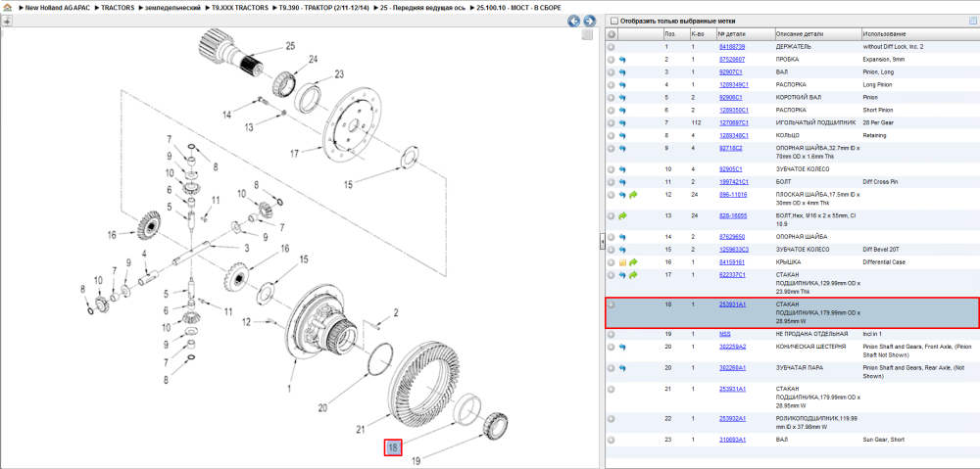980x469 pixels.
Task: Open the column settings icon in parts panel
Action: coord(972,21)
